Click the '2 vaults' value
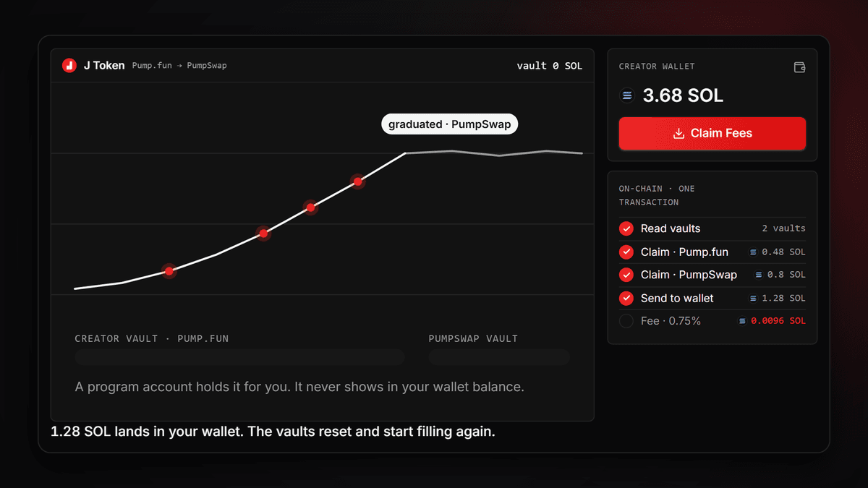 (x=783, y=228)
